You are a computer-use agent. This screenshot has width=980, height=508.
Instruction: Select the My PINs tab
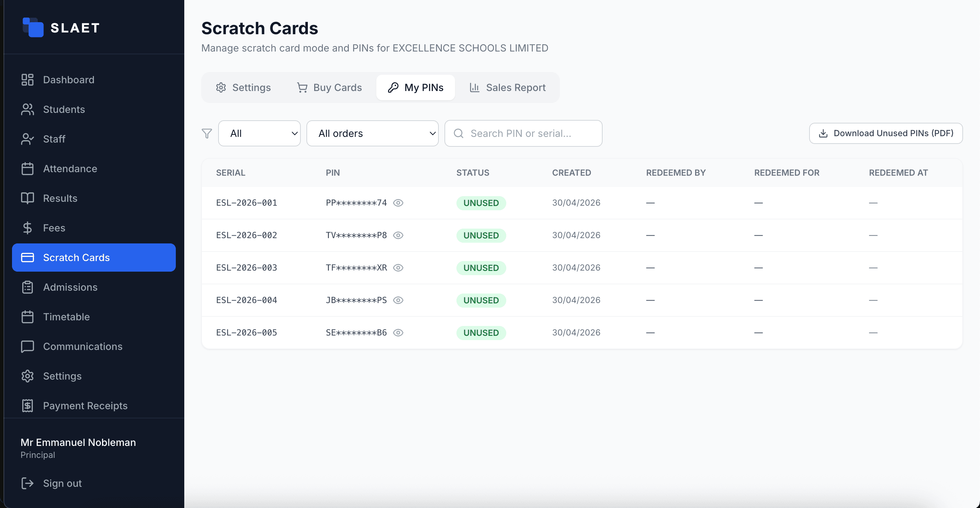416,87
